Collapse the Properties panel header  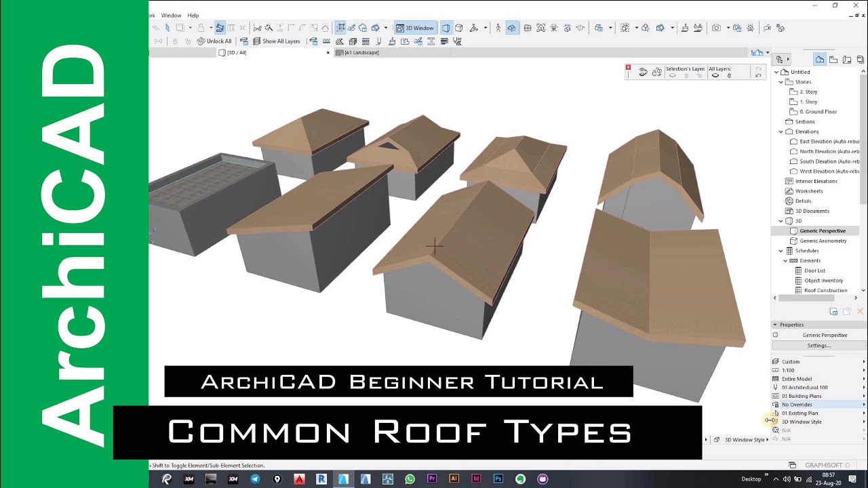coord(775,325)
